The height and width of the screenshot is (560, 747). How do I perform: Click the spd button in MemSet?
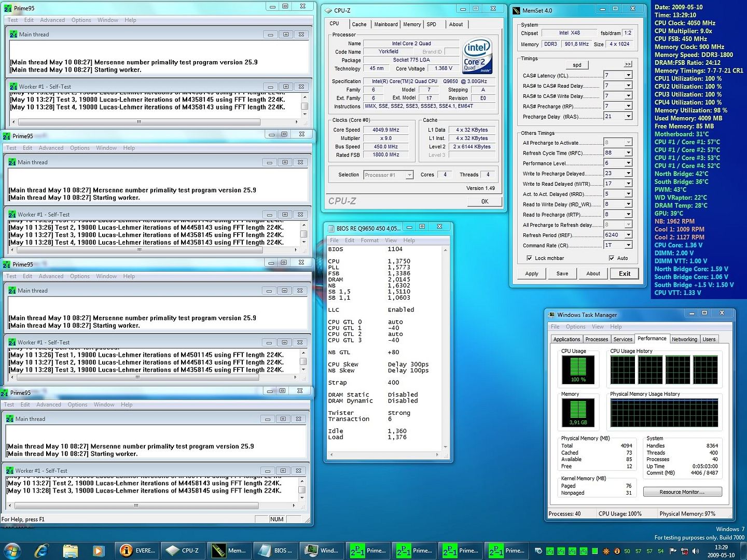coord(577,65)
